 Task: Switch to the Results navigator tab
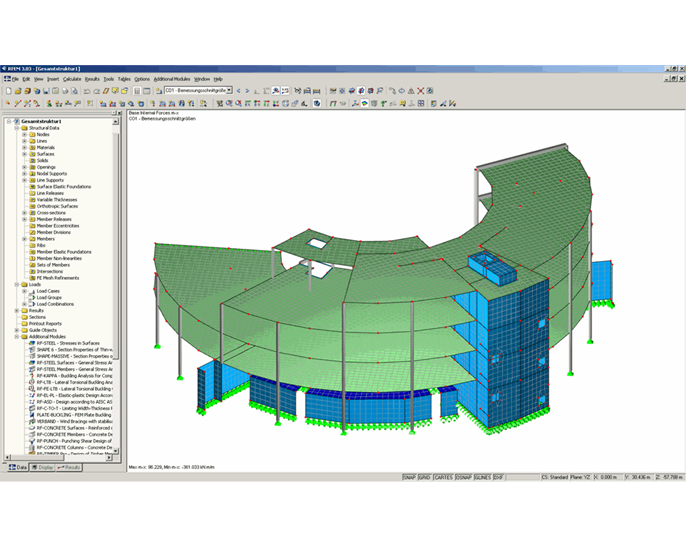tap(69, 468)
